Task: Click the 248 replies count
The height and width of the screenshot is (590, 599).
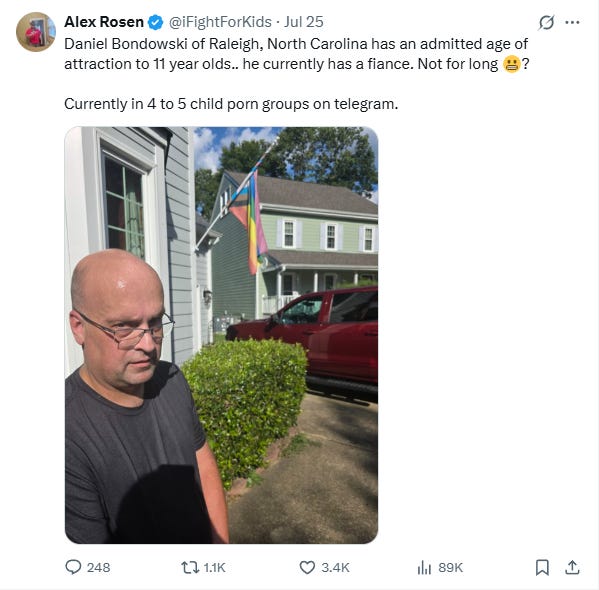Action: [x=99, y=568]
